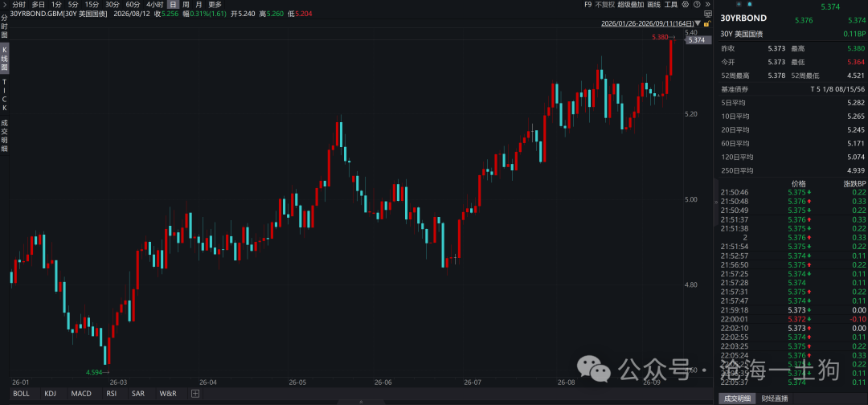Enable MACD indicator
Screen dimensions: 868x405
[x=81, y=394]
